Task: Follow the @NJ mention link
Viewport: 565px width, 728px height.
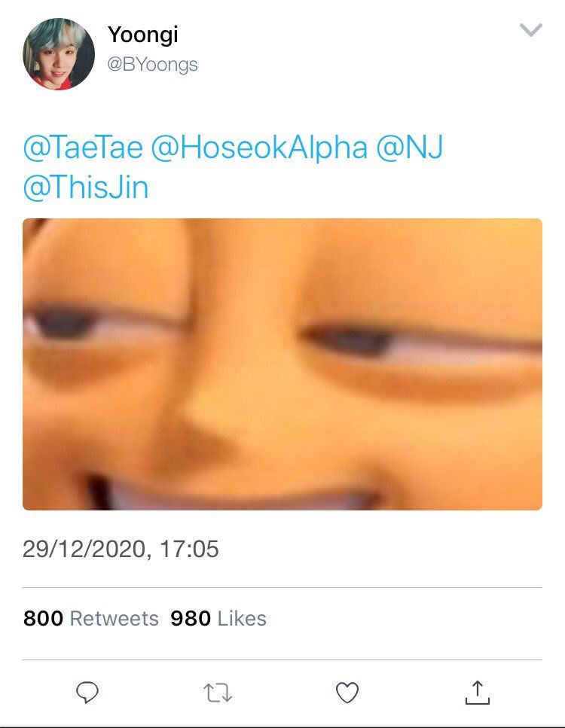Action: (x=409, y=147)
